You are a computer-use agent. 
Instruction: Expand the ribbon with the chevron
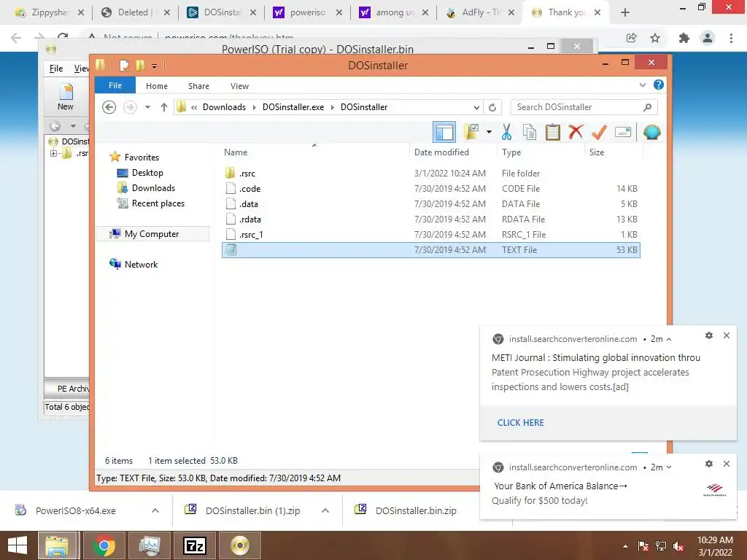(642, 85)
